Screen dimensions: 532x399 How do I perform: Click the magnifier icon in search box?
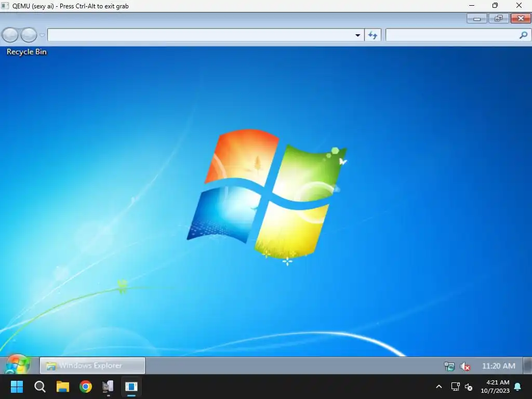[x=524, y=35]
